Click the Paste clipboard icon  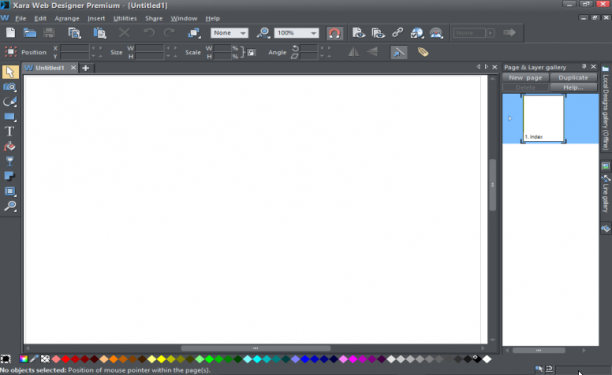click(x=100, y=33)
